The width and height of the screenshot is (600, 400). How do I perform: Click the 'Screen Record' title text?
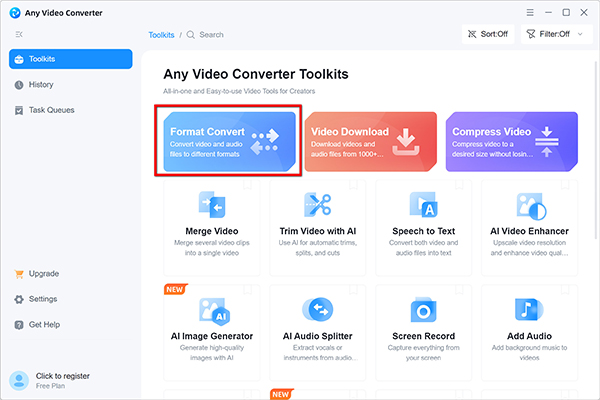[x=423, y=336]
